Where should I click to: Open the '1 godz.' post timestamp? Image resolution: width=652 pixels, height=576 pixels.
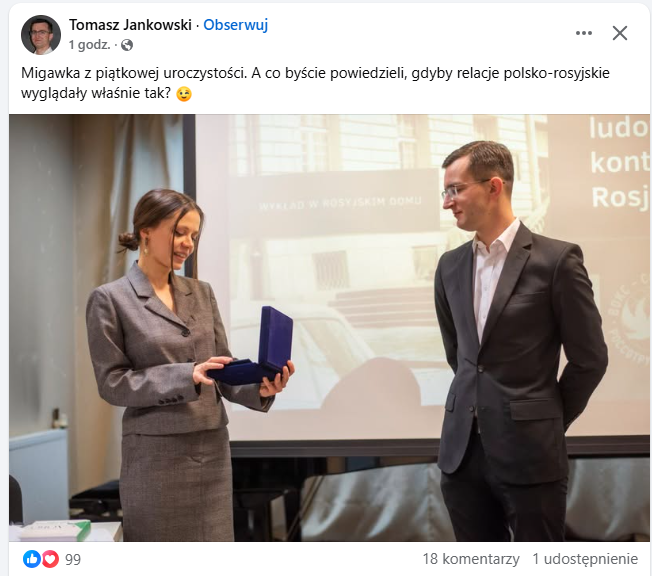point(89,44)
